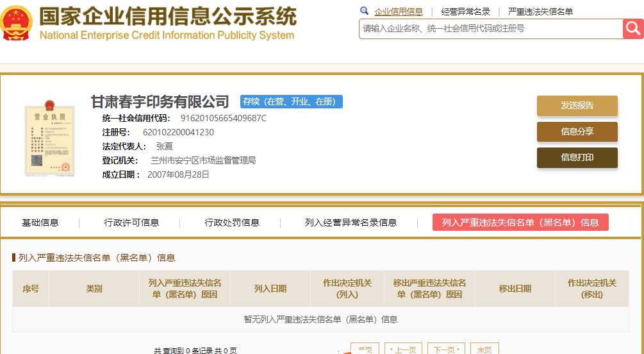Open the business license thumbnail image
Image resolution: width=644 pixels, height=354 pixels.
[x=50, y=138]
